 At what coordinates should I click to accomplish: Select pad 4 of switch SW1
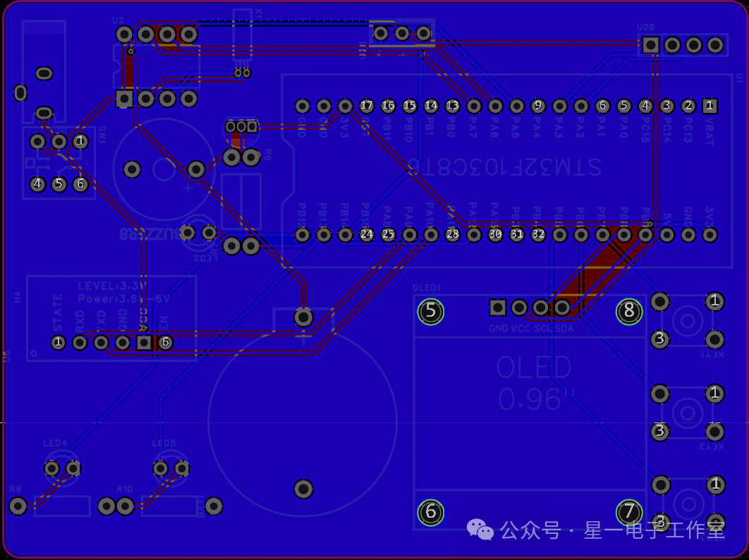[x=37, y=184]
